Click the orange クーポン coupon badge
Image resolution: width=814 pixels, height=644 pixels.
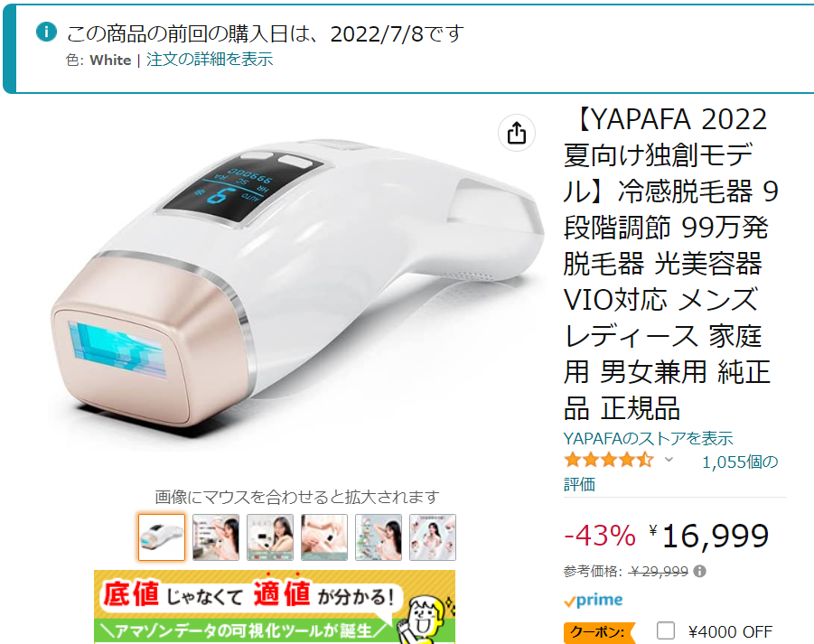[x=599, y=632]
